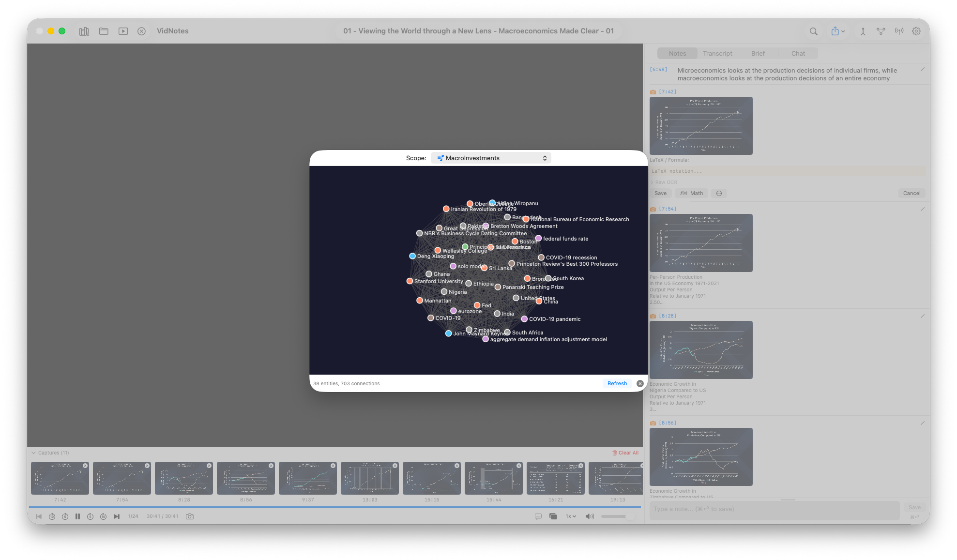Edit the 6:48 note via its pencil icon

(922, 70)
